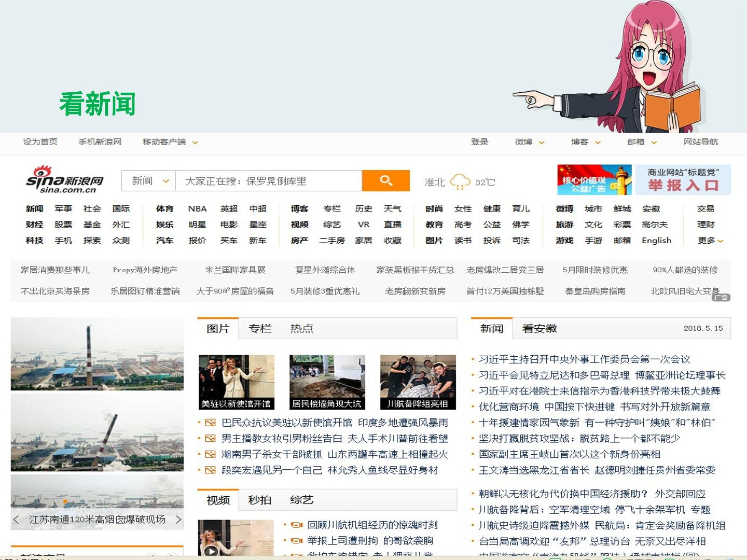Open the 举报入口 banner
Image resolution: width=747 pixels, height=560 pixels.
pyautogui.click(x=683, y=179)
